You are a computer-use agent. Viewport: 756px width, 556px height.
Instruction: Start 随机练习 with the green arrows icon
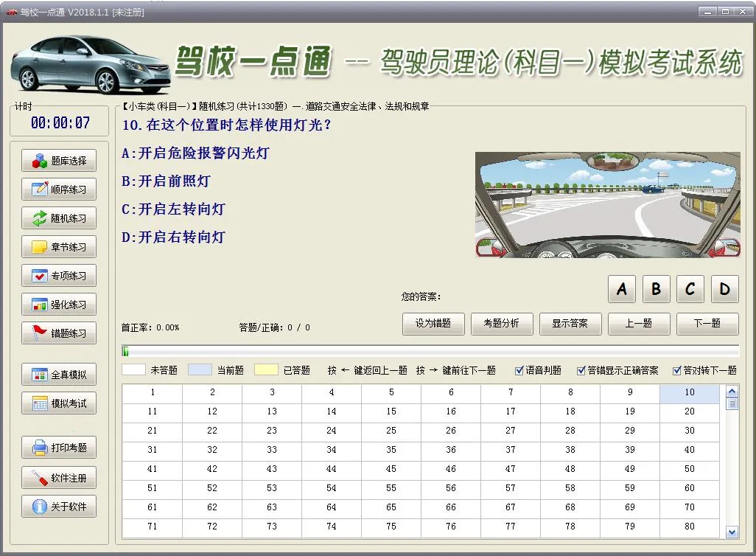[59, 218]
